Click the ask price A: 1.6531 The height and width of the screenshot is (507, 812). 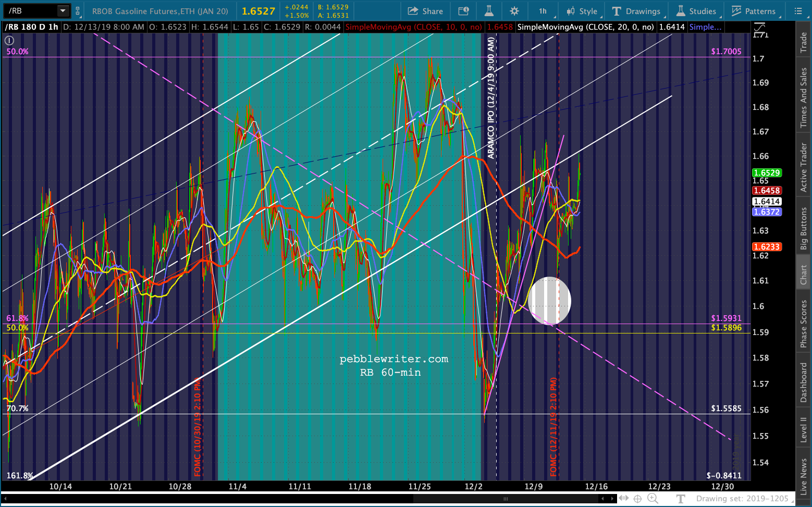point(333,15)
